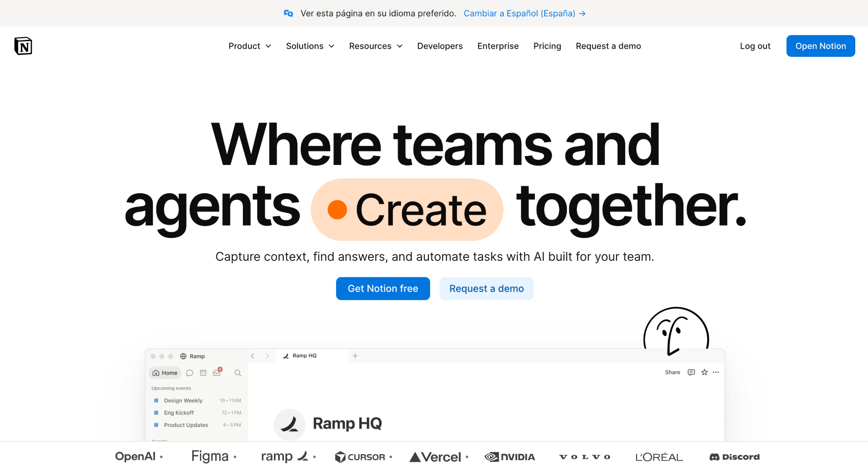Open the calendar icon in the Ramp sidebar
Viewport: 868px width, 469px height.
[203, 373]
